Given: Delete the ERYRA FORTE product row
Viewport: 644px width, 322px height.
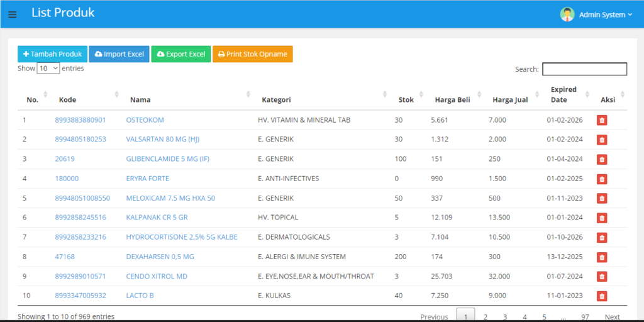Looking at the screenshot, I should 601,179.
